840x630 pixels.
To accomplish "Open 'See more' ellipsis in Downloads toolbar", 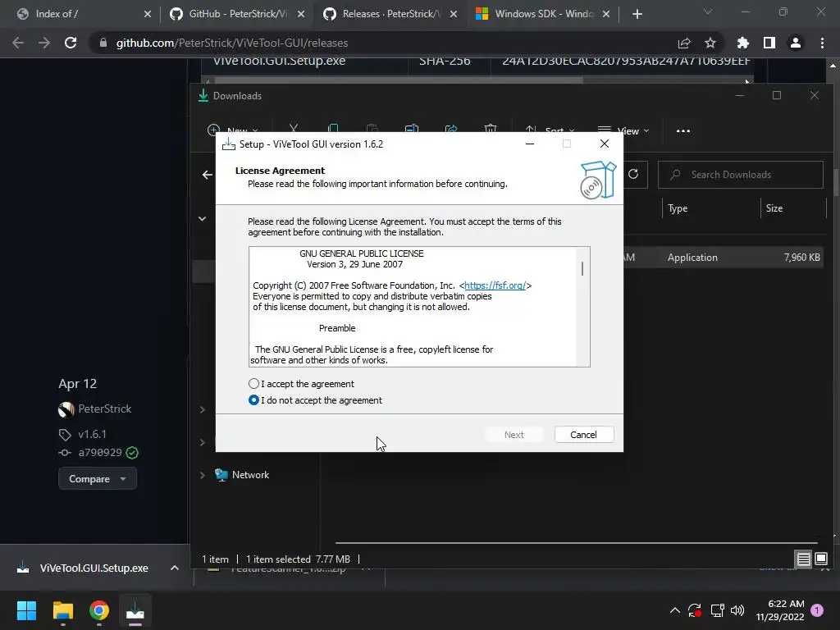I will point(683,130).
